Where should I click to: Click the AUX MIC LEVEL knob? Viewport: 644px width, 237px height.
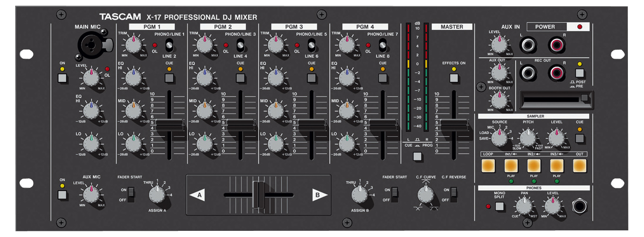[x=90, y=193]
